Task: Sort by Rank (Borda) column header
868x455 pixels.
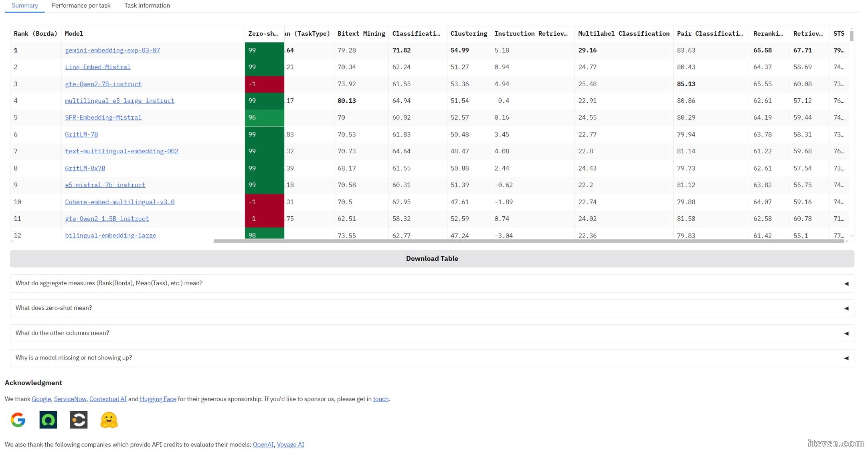Action: [36, 34]
